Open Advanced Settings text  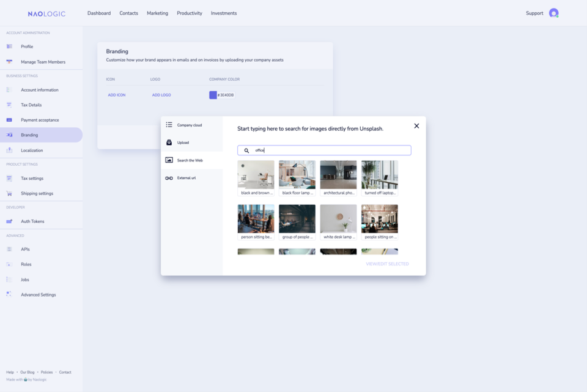pyautogui.click(x=38, y=295)
